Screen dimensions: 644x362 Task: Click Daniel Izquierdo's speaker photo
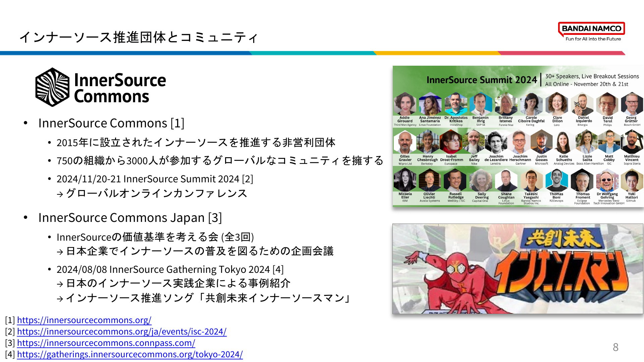click(583, 105)
